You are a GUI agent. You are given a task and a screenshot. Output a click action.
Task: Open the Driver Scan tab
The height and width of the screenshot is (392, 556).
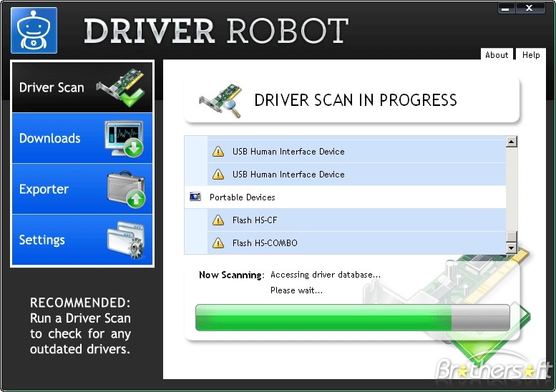[x=52, y=88]
